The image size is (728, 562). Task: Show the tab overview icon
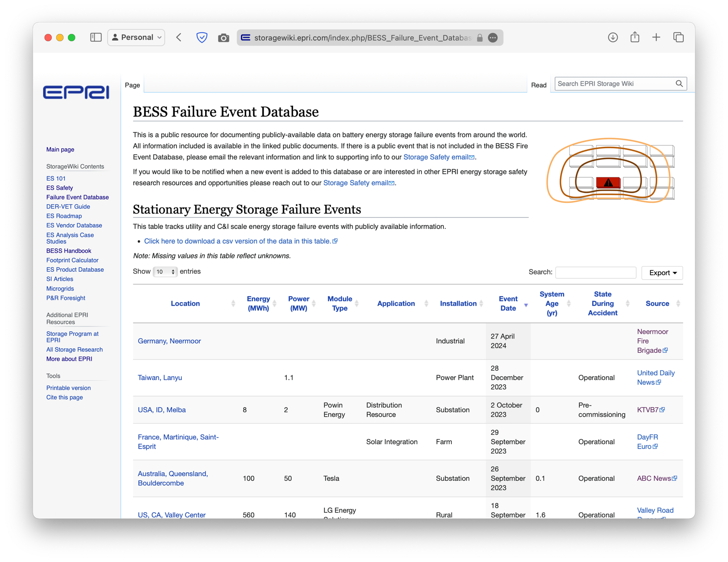(678, 37)
